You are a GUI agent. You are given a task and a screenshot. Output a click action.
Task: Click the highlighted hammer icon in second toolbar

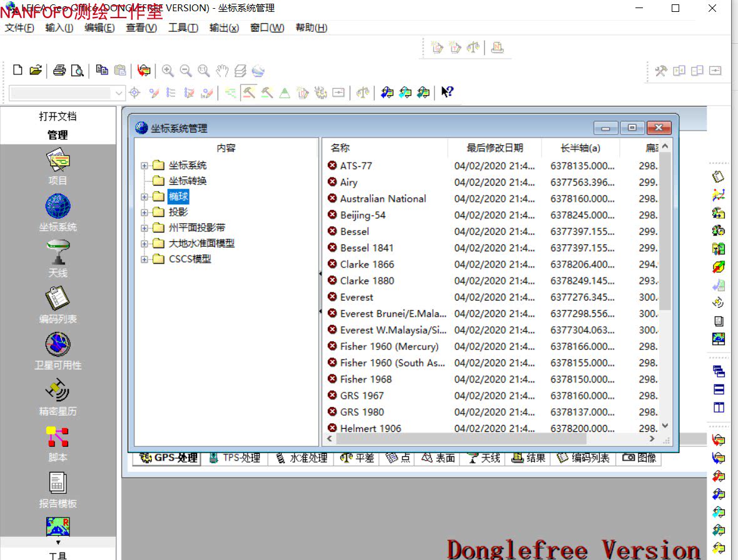[x=249, y=92]
